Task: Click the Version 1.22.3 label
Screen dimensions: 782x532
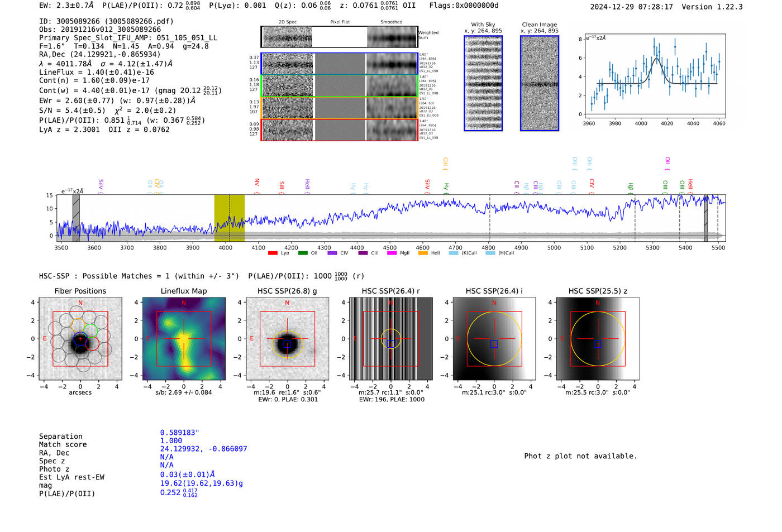Action: (x=712, y=7)
